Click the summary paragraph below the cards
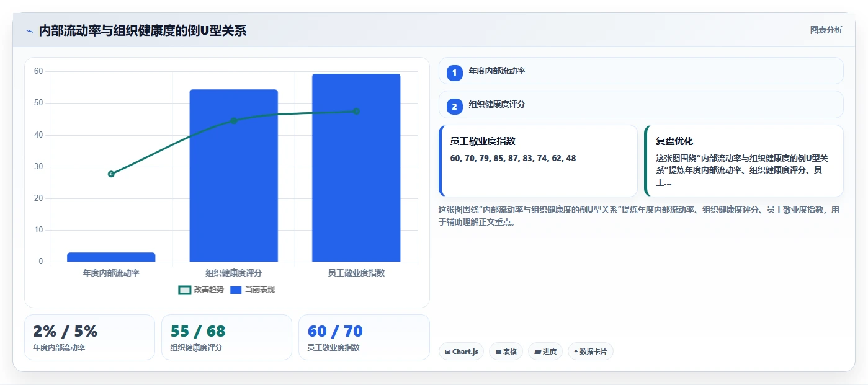868x385 pixels. [x=639, y=216]
